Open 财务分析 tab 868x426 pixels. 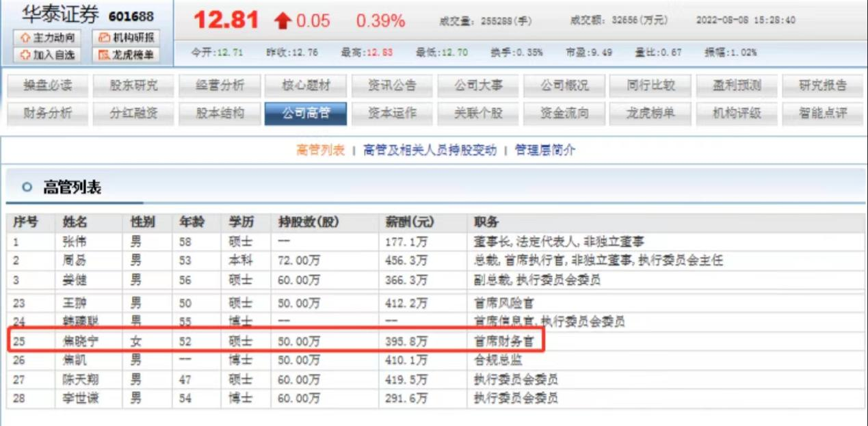point(48,114)
